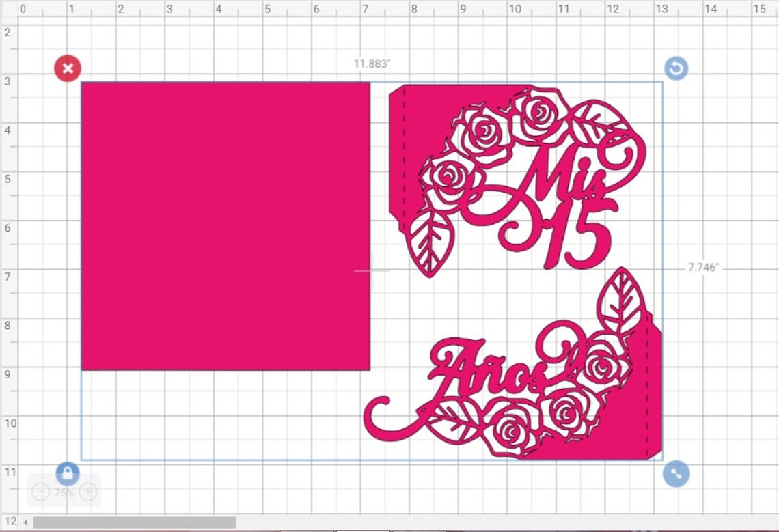Delete the selection using the red X icon
Viewport: 779px width, 532px height.
coord(67,68)
